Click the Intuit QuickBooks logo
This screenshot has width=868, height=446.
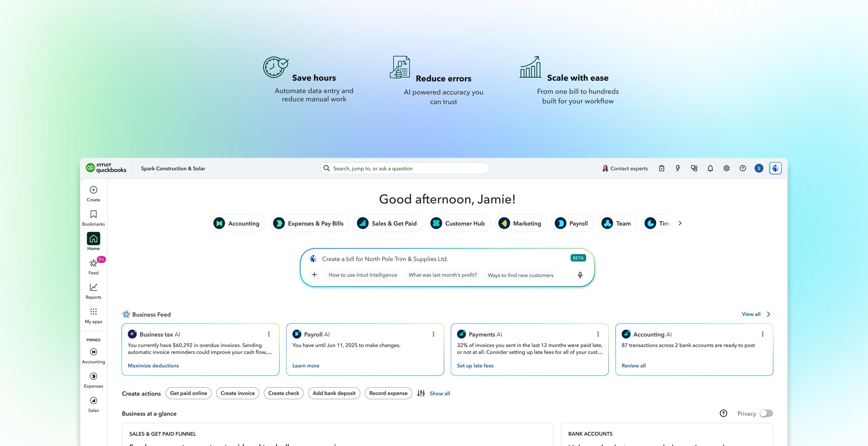click(x=106, y=168)
